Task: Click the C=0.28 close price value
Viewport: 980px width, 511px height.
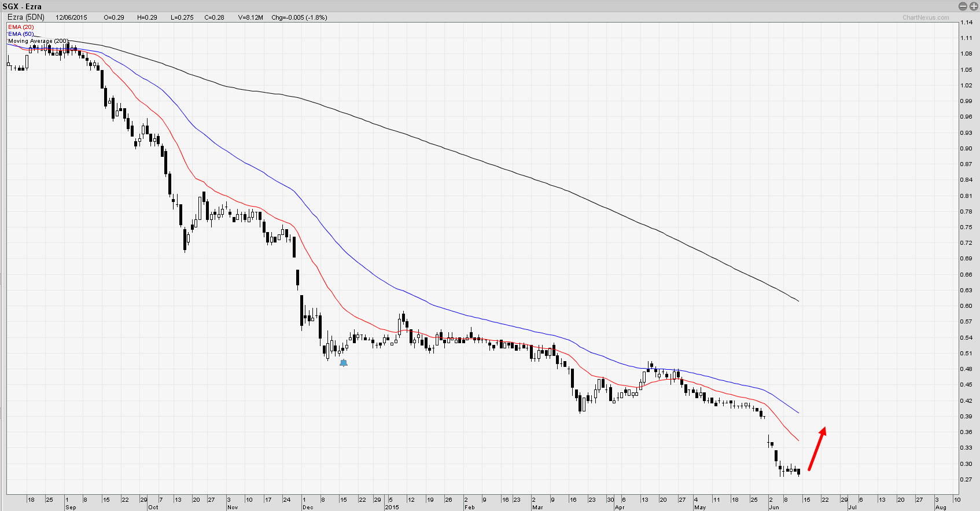Action: 214,17
